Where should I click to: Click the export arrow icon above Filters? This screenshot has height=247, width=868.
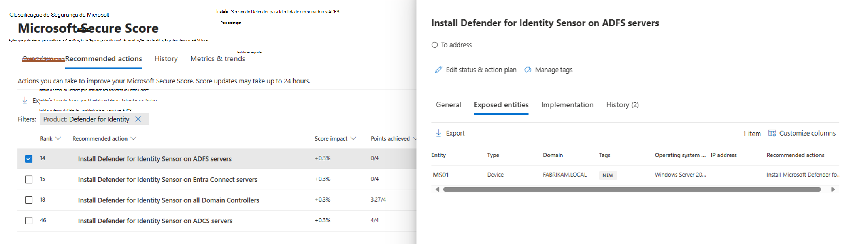25,100
